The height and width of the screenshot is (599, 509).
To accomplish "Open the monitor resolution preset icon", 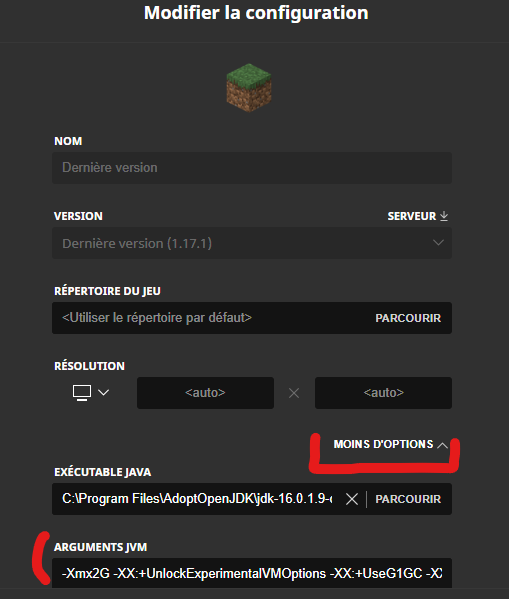I will pyautogui.click(x=82, y=393).
